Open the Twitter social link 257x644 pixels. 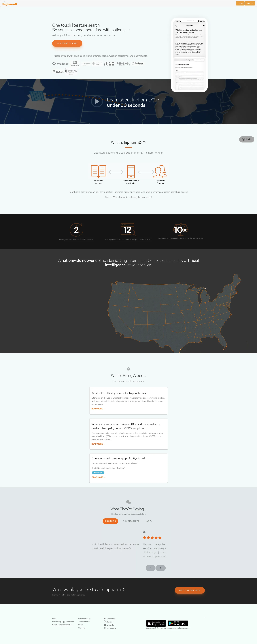109,622
